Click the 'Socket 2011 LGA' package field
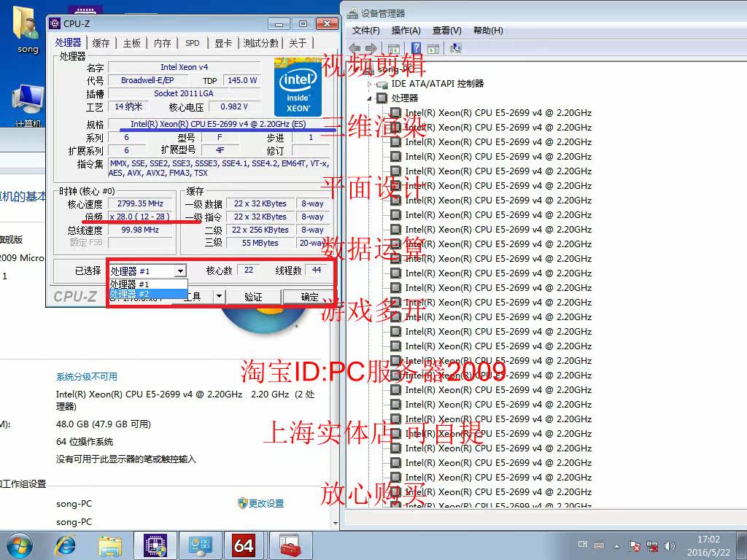The width and height of the screenshot is (747, 560). pyautogui.click(x=184, y=93)
